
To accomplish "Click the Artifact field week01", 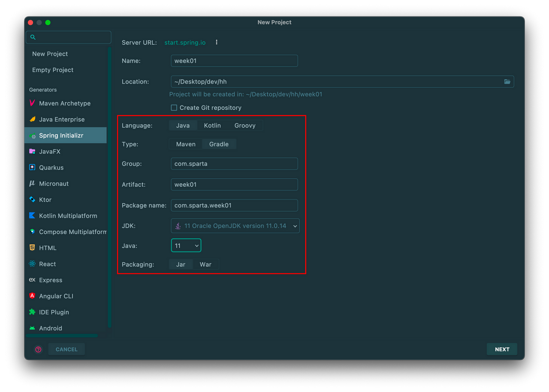I will pos(234,185).
